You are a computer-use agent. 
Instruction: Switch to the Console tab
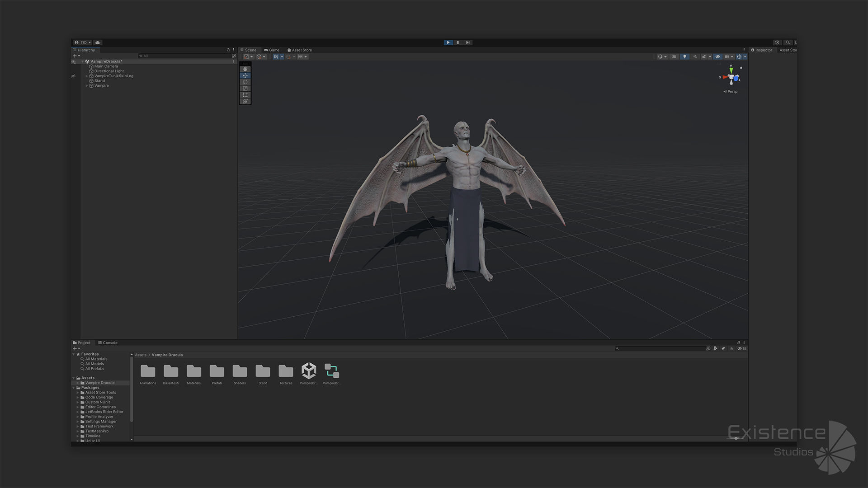click(108, 343)
